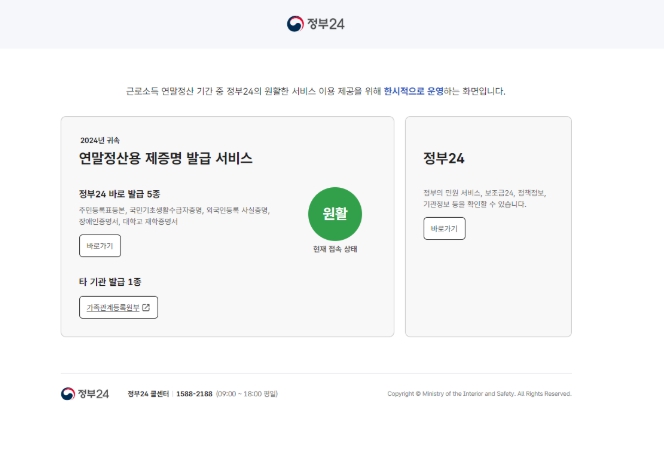This screenshot has width=664, height=463.
Task: Click the external-link icon beside 가족관계등록부
Action: (x=146, y=307)
